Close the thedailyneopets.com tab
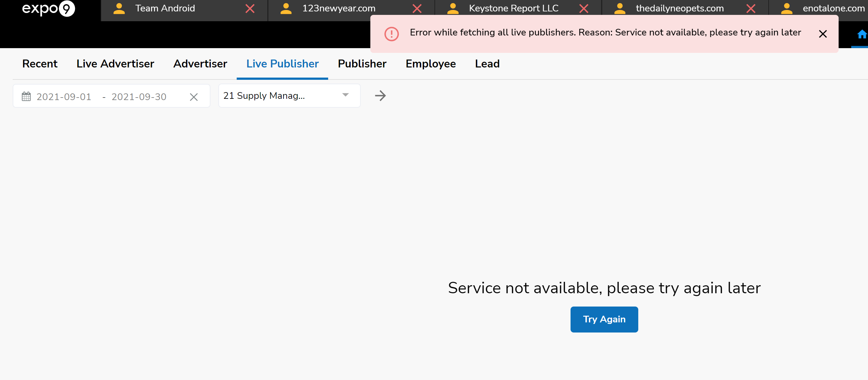Image resolution: width=868 pixels, height=380 pixels. [751, 9]
